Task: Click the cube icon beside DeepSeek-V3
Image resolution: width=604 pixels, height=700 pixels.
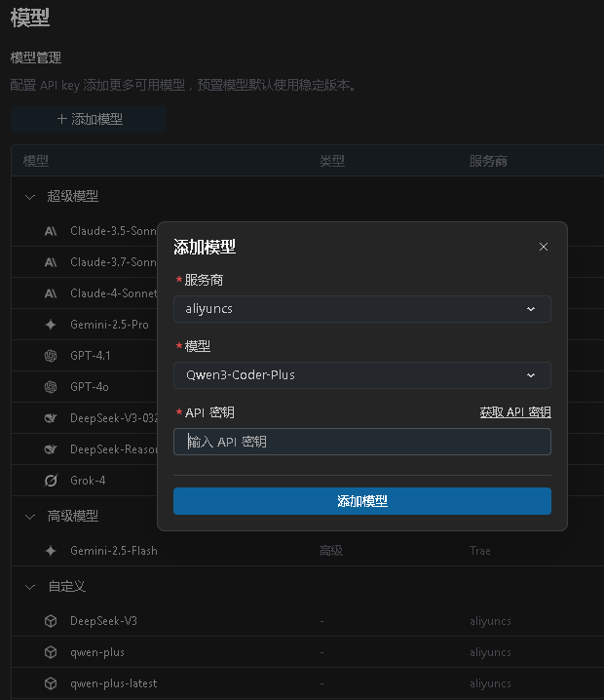Action: 51,621
